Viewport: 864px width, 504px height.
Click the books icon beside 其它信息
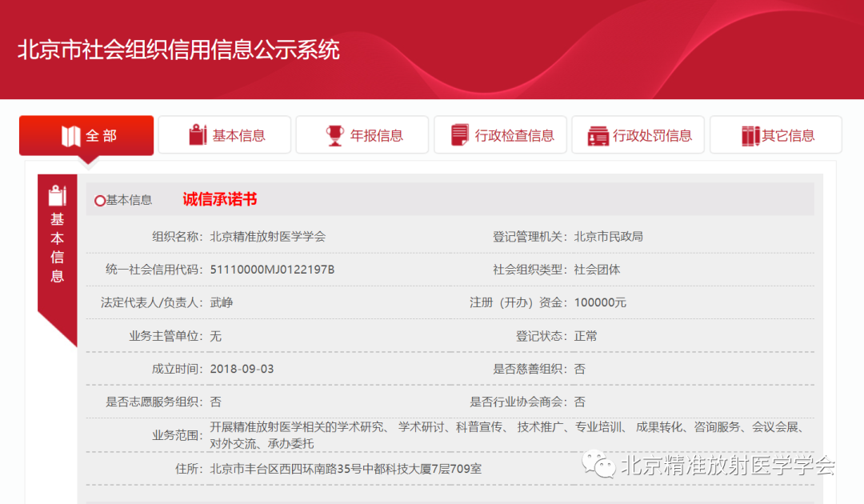tap(750, 135)
